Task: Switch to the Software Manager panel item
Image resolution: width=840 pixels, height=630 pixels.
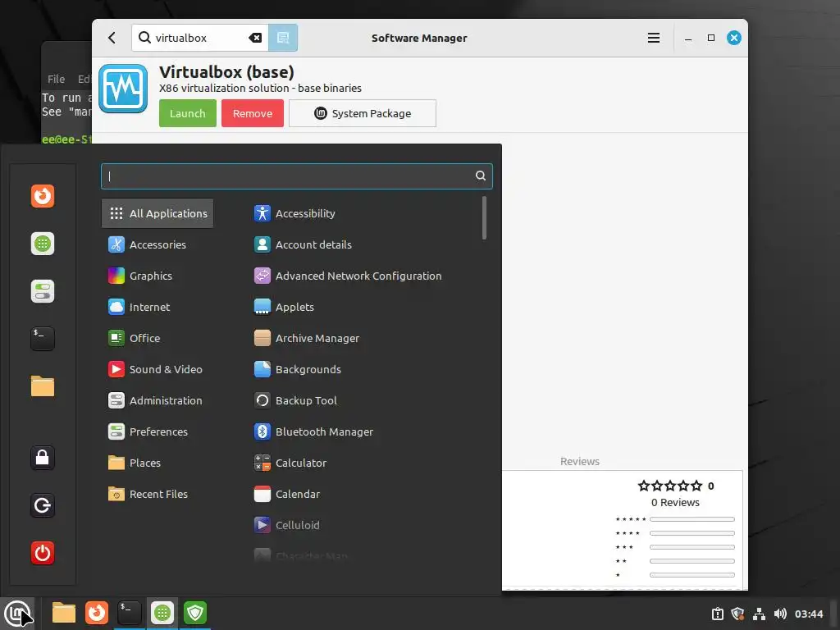Action: click(162, 613)
